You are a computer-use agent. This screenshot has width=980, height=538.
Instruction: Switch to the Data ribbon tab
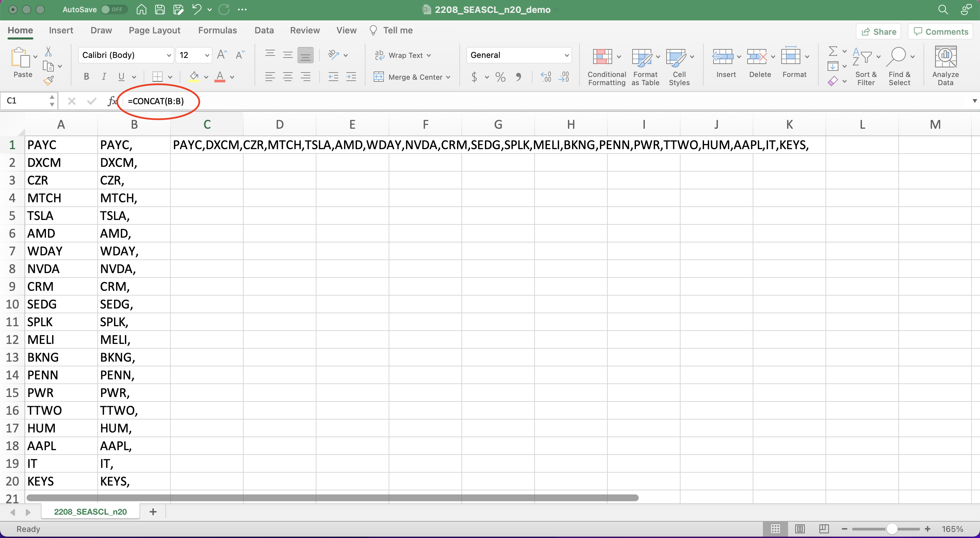point(264,30)
